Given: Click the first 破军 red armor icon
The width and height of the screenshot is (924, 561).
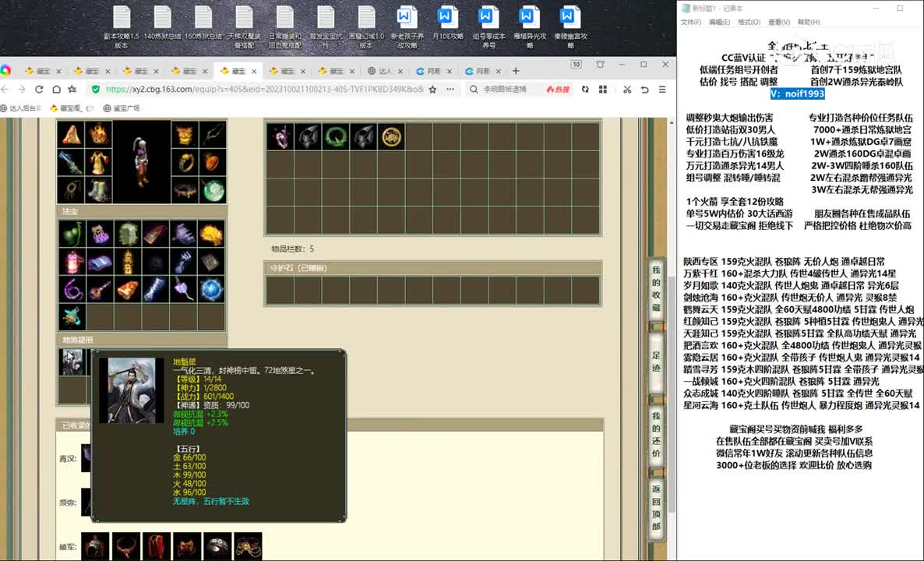Looking at the screenshot, I should [x=157, y=545].
